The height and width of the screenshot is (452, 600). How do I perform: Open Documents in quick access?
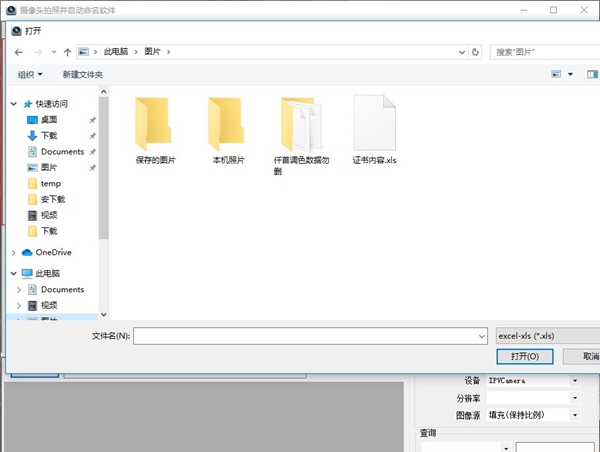tap(62, 152)
